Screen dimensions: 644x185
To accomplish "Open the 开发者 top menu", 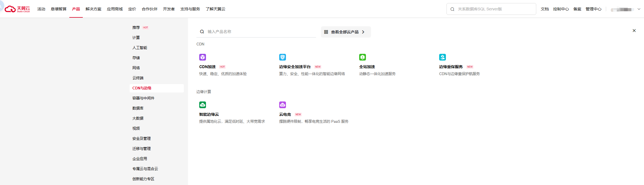I will 169,9.
